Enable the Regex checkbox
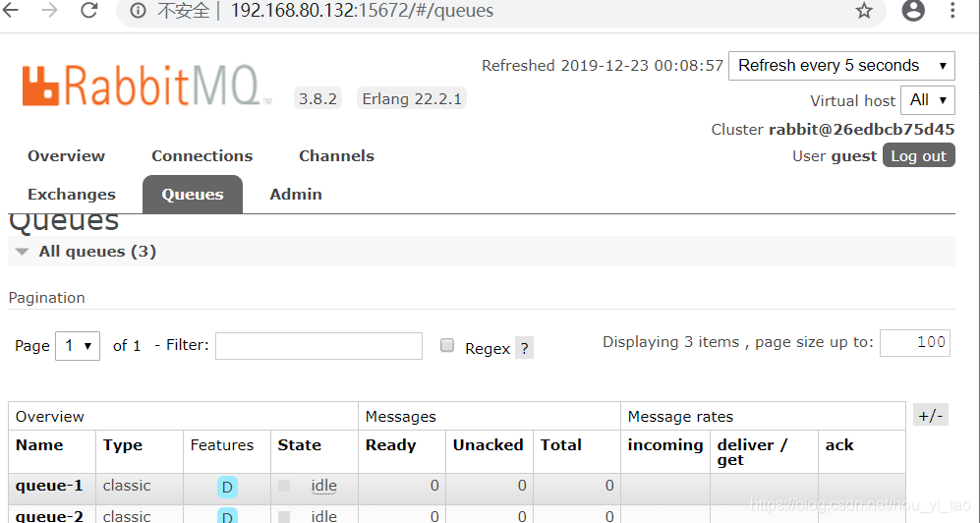This screenshot has height=523, width=980. [447, 345]
